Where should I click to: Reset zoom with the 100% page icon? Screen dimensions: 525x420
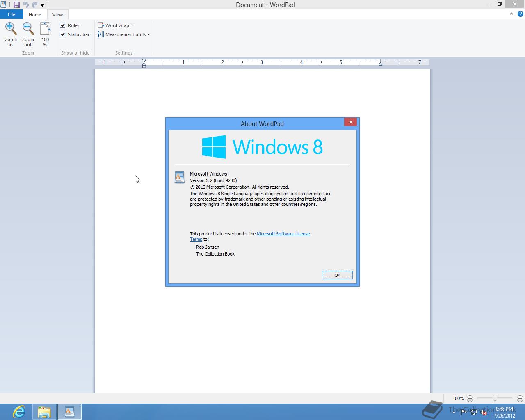pos(45,29)
